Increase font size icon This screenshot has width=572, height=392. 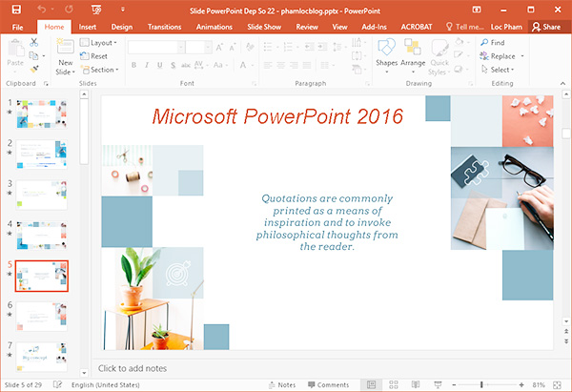[219, 47]
